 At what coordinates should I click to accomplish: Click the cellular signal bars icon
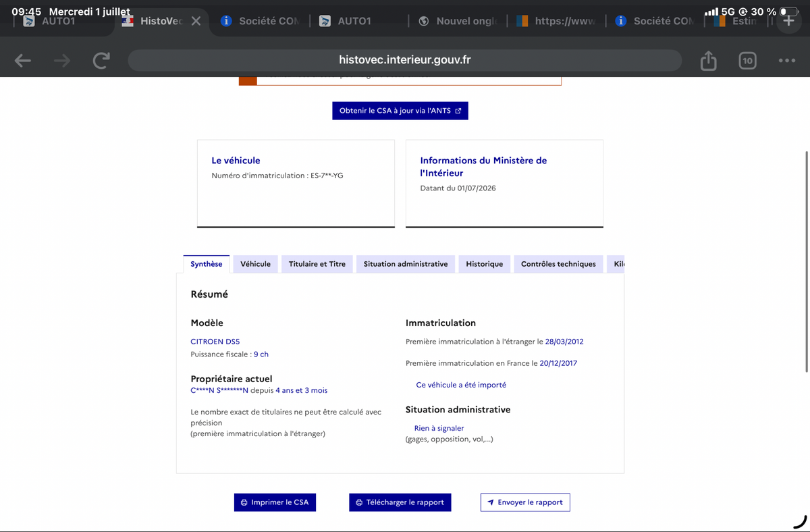click(x=711, y=12)
